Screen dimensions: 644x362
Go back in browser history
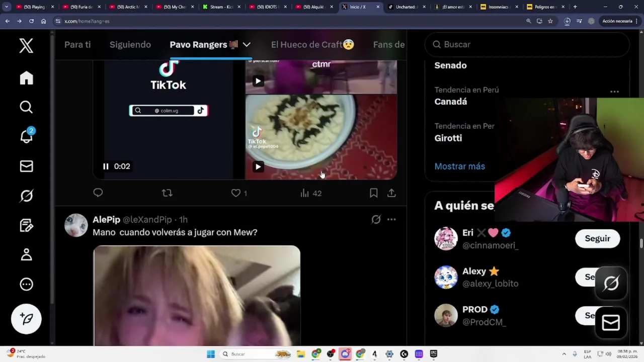click(7, 21)
